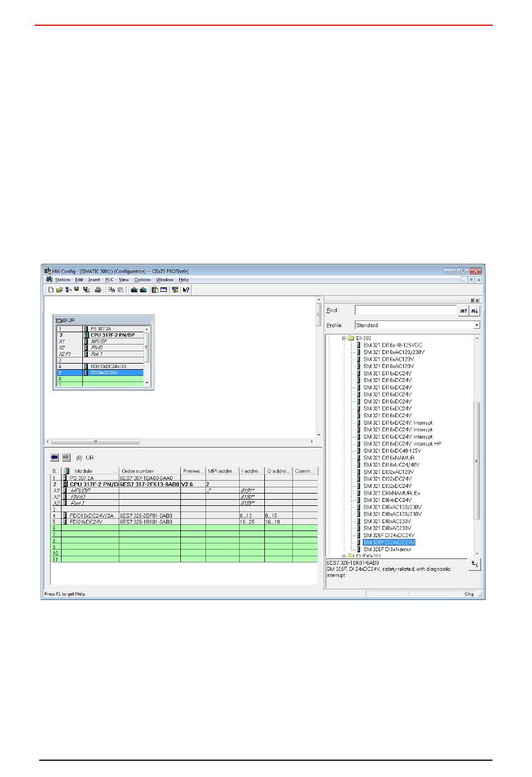The width and height of the screenshot is (532, 777).
Task: Click the Configure Network toolbar icon
Action: tap(175, 290)
